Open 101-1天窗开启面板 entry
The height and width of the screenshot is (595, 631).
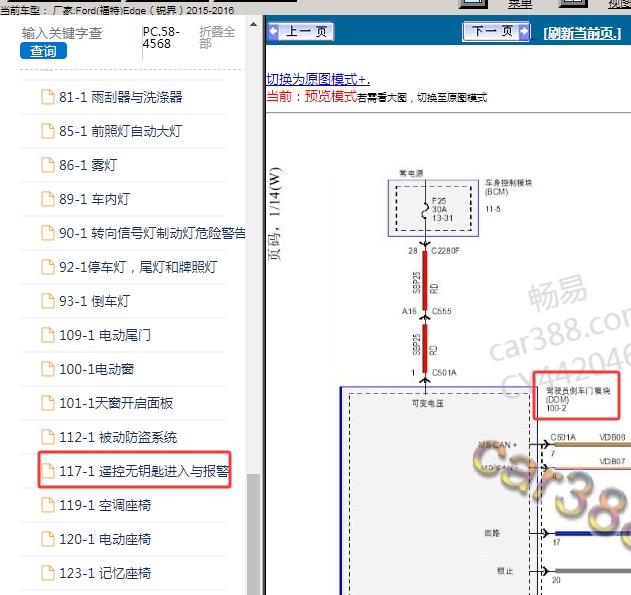pos(116,403)
